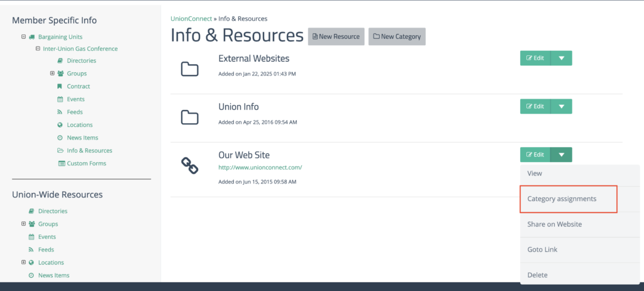Click the External Websites folder icon
This screenshot has width=644, height=291.
[x=189, y=69]
